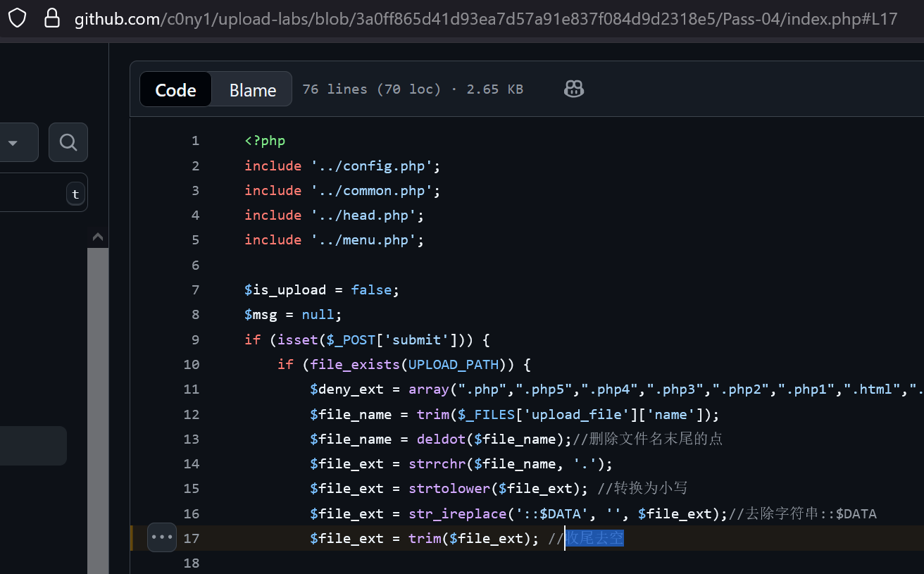The height and width of the screenshot is (574, 924).
Task: Click the str_ireplace call on line 16
Action: (458, 514)
